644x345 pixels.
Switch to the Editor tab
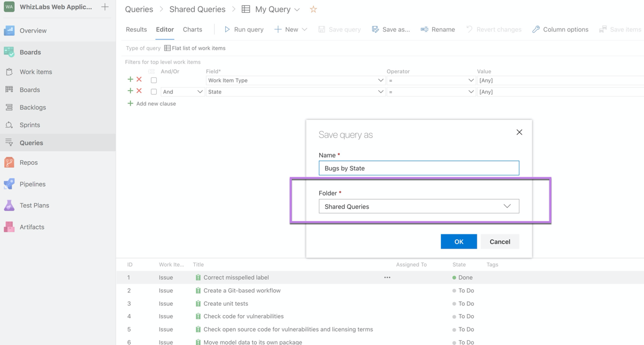[165, 29]
